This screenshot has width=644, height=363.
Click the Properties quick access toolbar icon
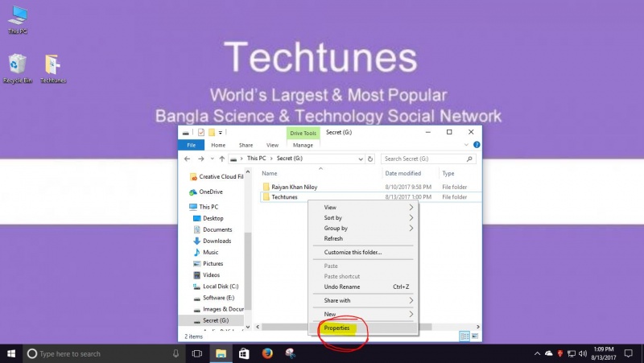(200, 132)
